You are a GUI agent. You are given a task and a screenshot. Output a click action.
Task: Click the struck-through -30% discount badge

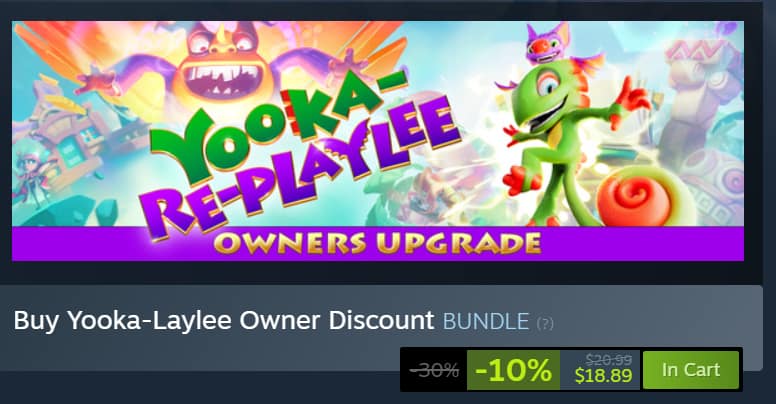[x=434, y=369]
